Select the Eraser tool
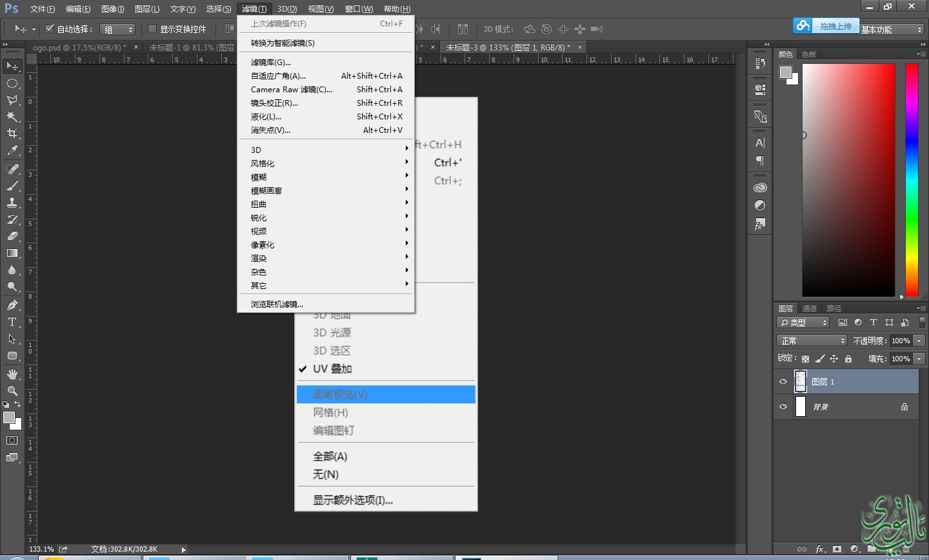The width and height of the screenshot is (929, 560). (x=12, y=236)
